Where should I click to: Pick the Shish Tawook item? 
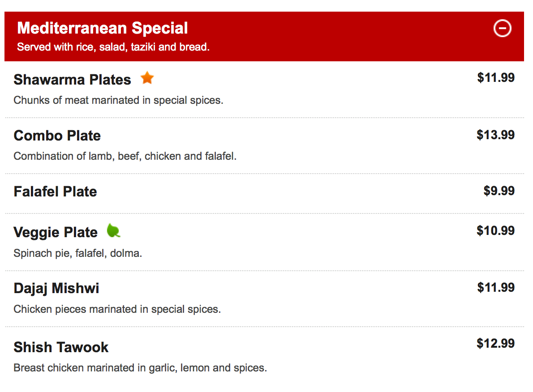(61, 347)
